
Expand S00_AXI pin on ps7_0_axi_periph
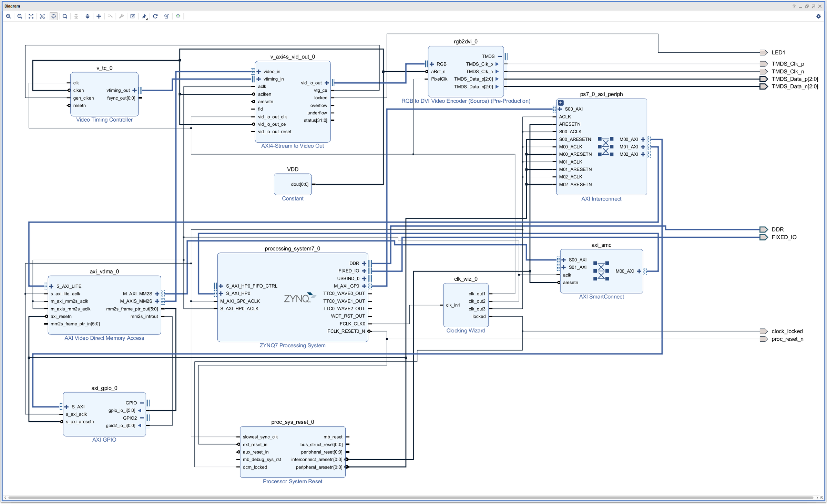pyautogui.click(x=560, y=109)
